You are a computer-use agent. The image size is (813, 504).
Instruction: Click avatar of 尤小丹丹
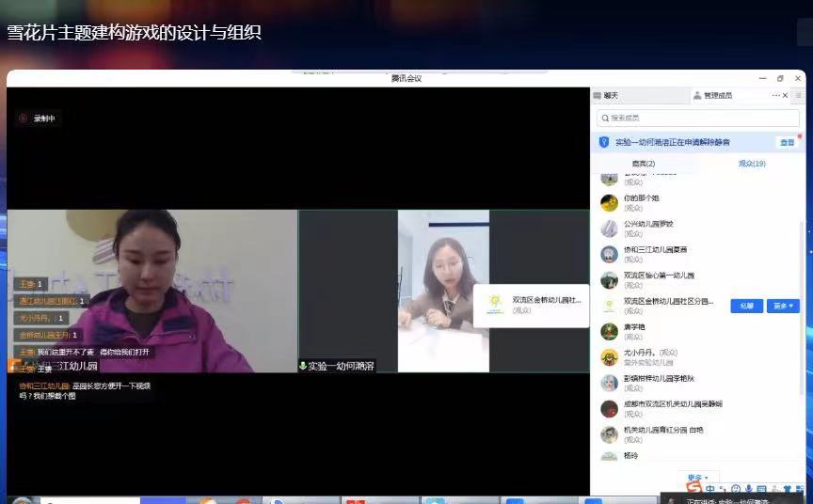(x=610, y=357)
